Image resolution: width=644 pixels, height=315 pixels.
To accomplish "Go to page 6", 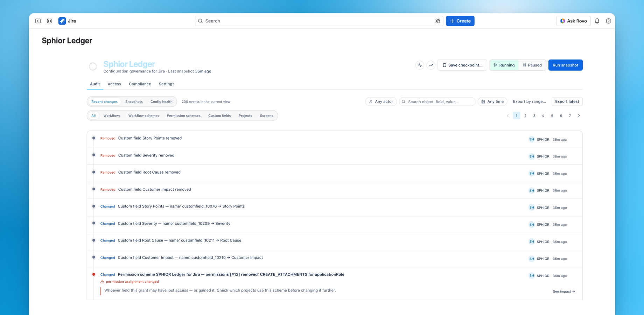I will [x=561, y=115].
